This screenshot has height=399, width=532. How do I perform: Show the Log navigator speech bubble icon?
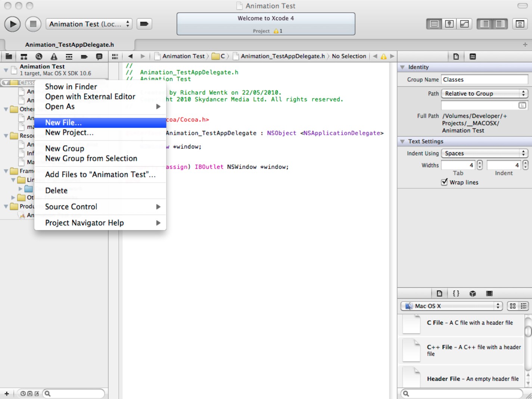tap(99, 56)
